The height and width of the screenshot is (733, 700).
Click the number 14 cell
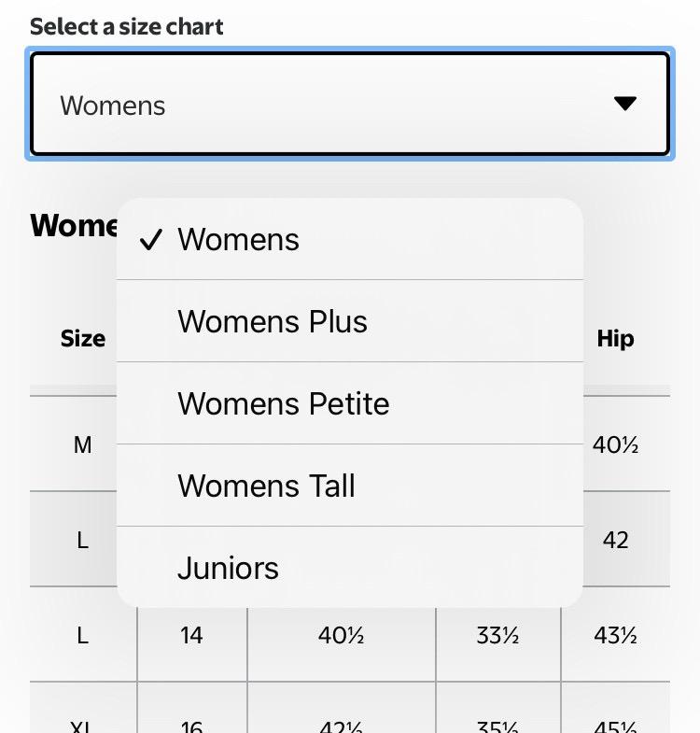click(191, 636)
